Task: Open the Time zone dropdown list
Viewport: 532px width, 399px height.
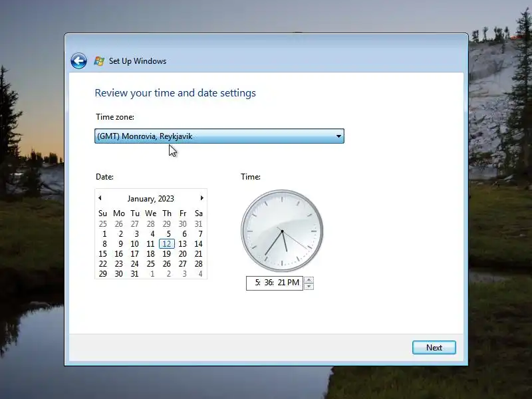Action: coord(219,136)
